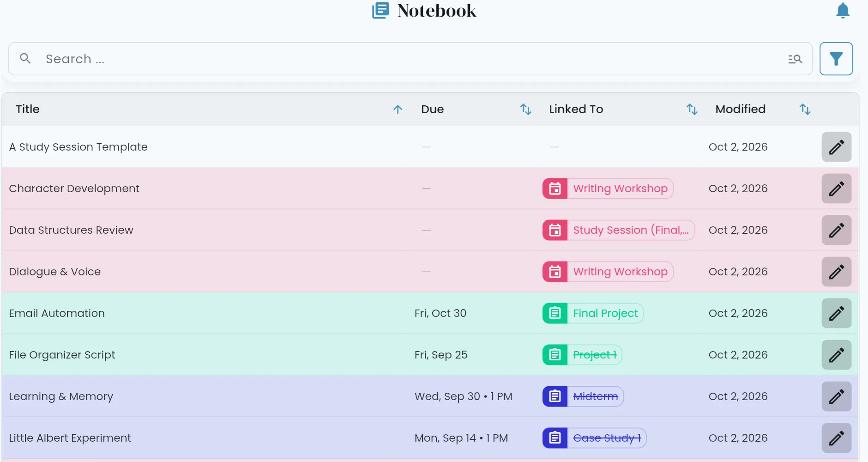This screenshot has height=462, width=868.
Task: Click the Notebook logo icon
Action: (x=380, y=11)
